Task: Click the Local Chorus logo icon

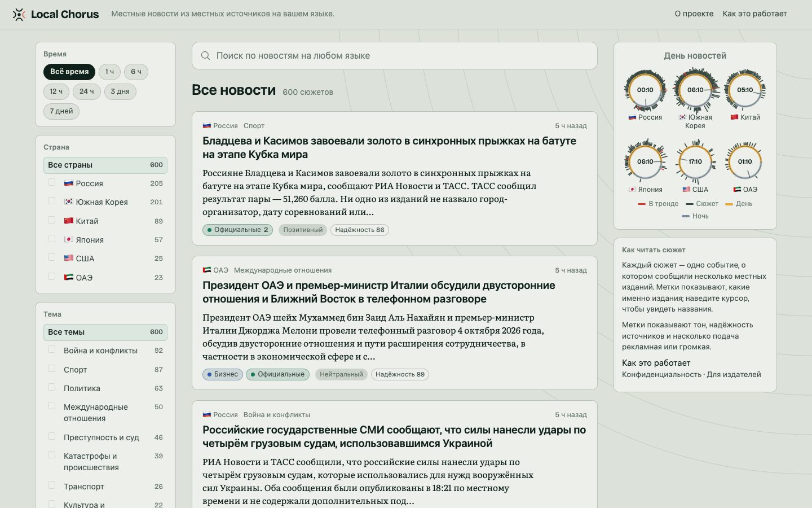Action: click(x=19, y=14)
